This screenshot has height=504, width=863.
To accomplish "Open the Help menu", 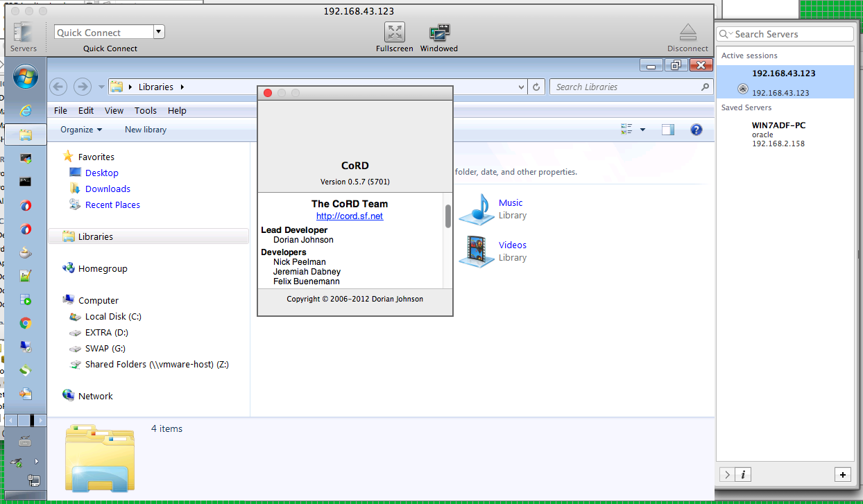I will (x=177, y=110).
